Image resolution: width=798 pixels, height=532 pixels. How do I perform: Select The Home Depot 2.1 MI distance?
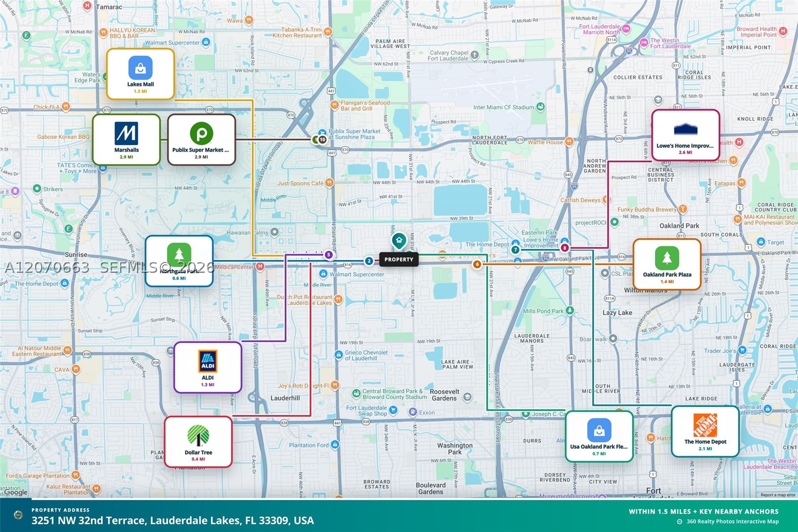(705, 449)
